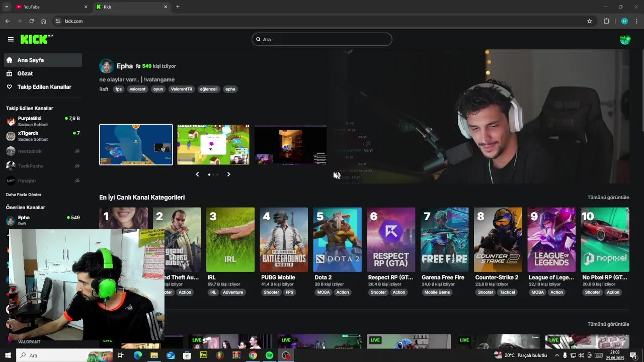The image size is (644, 362).
Task: Click Tactical tag under Counter-Strike 2
Action: [507, 292]
